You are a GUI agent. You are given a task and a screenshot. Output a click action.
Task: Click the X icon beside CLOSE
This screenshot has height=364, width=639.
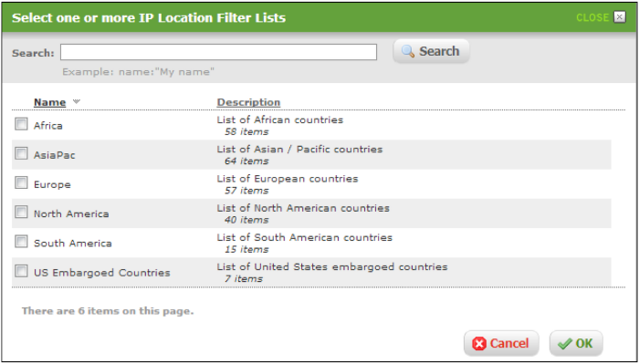click(x=620, y=17)
